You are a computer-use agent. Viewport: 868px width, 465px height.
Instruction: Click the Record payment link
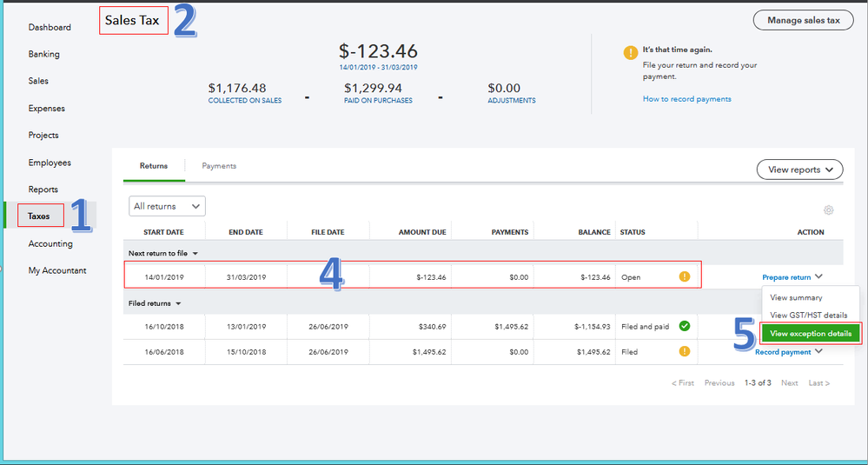click(x=783, y=351)
